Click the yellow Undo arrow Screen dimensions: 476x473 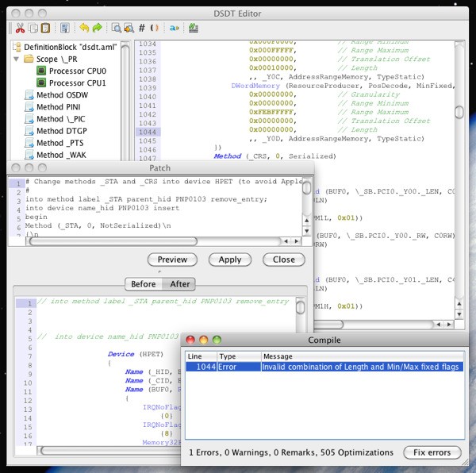point(84,28)
